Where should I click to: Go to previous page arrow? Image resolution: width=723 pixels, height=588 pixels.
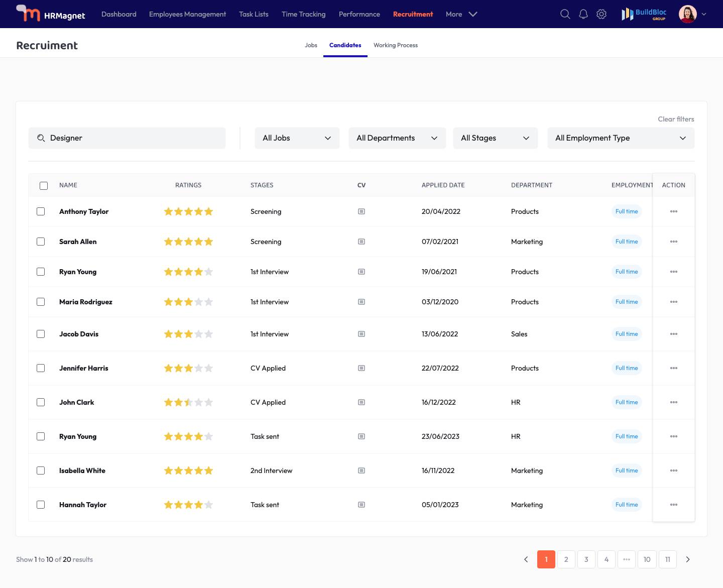(x=526, y=559)
